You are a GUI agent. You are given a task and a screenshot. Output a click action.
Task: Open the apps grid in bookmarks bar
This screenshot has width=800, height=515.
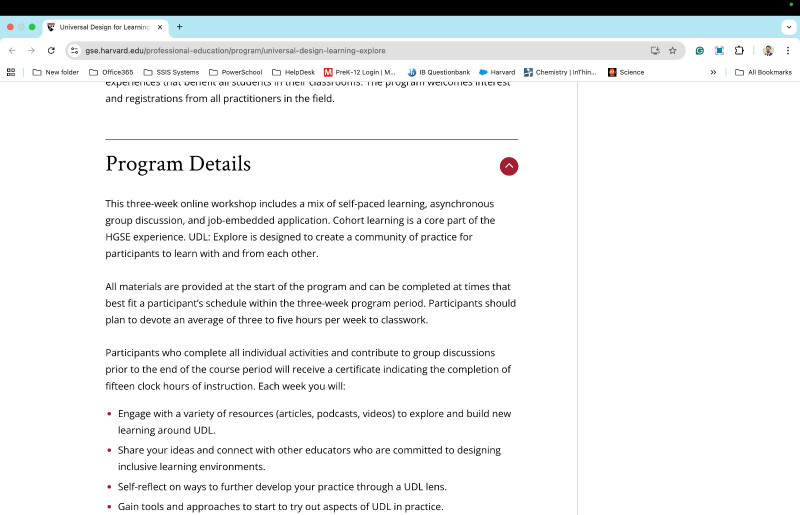(11, 72)
